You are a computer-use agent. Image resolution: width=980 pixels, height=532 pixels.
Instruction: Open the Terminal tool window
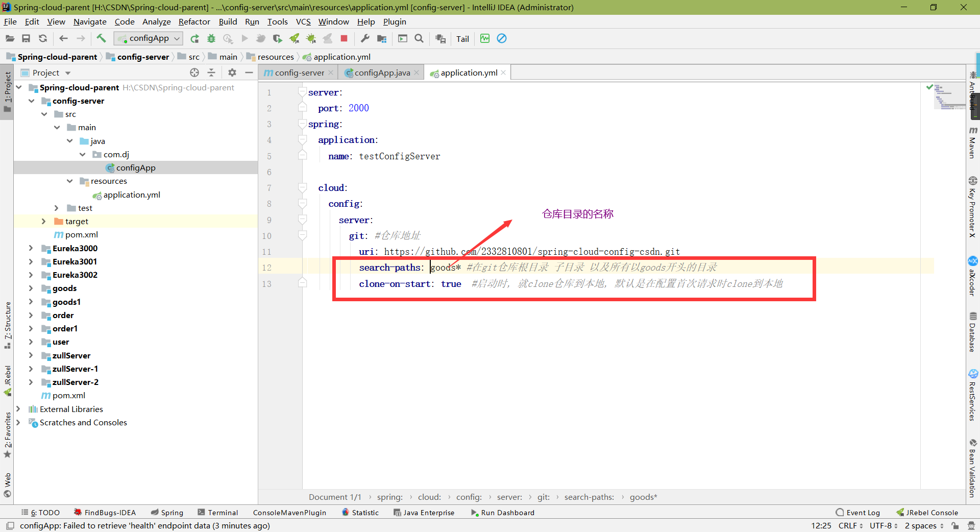(218, 513)
